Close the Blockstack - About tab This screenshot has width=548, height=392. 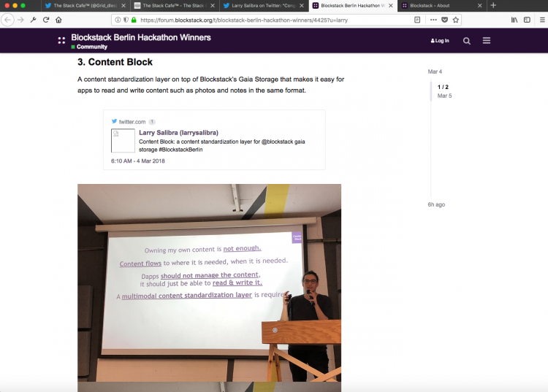tap(480, 6)
